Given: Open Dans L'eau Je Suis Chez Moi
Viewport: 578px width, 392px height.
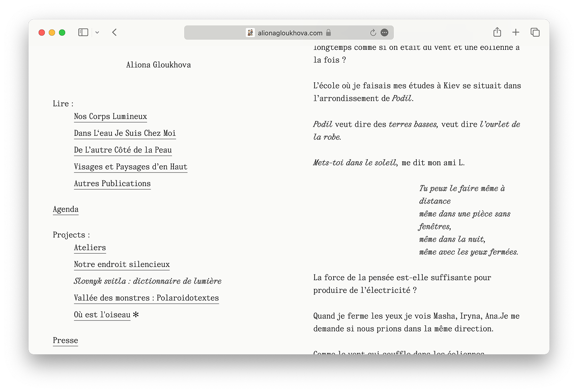Looking at the screenshot, I should [x=125, y=133].
